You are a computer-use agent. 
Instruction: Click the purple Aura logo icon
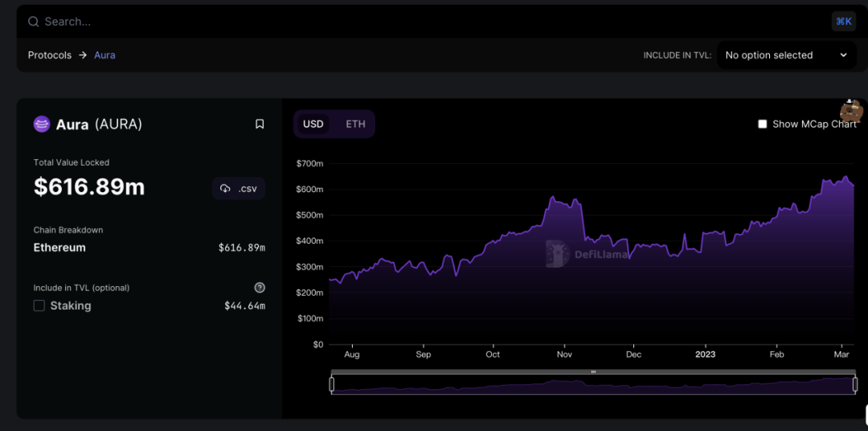42,124
